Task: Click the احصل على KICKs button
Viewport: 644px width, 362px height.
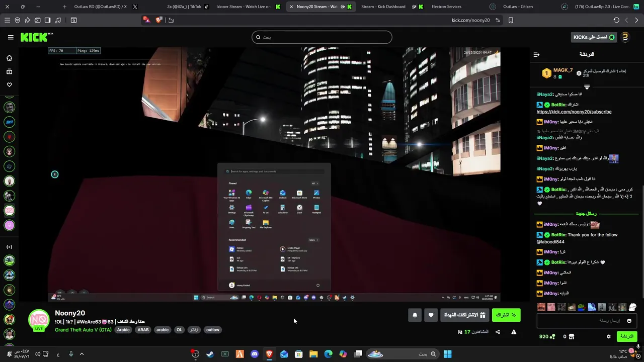Action: [x=594, y=37]
